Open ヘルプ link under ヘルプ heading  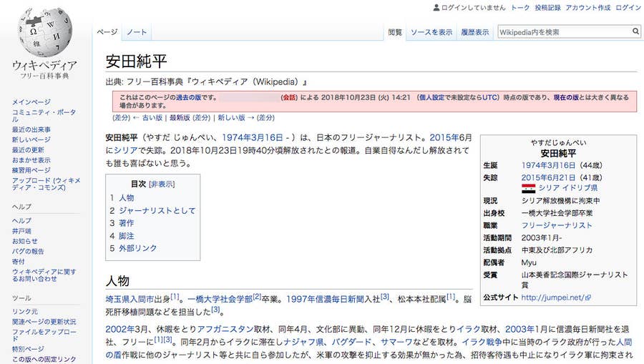tap(21, 221)
